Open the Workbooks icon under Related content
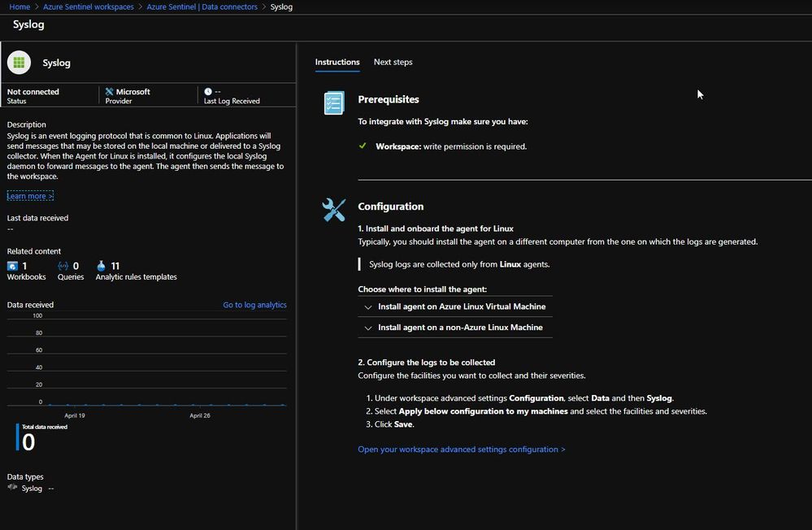 click(12, 265)
